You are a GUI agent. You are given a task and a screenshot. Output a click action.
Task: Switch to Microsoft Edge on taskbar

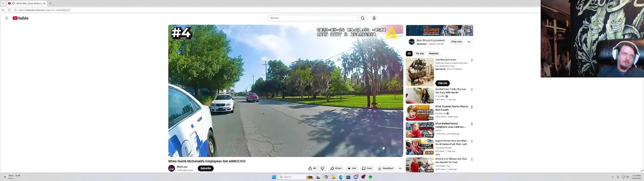(x=341, y=177)
